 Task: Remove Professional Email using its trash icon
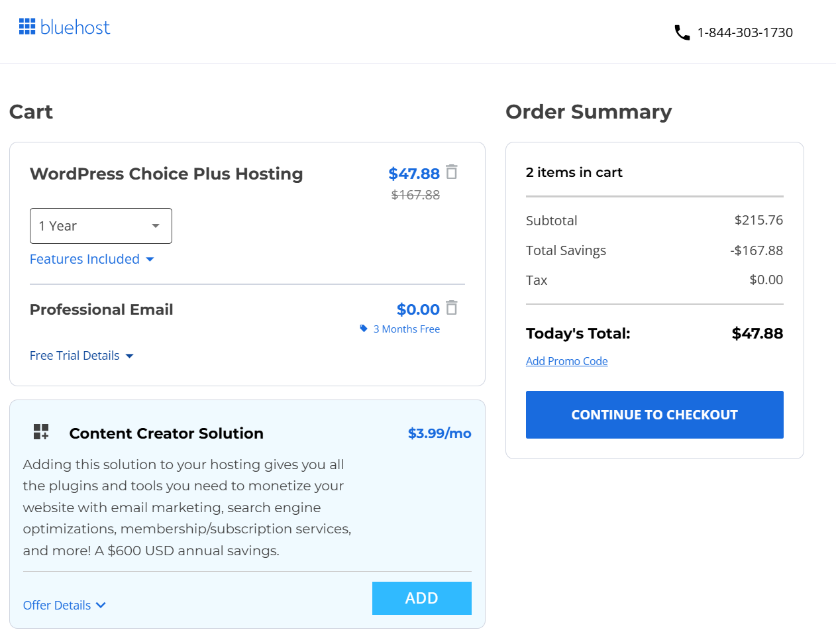(x=452, y=307)
